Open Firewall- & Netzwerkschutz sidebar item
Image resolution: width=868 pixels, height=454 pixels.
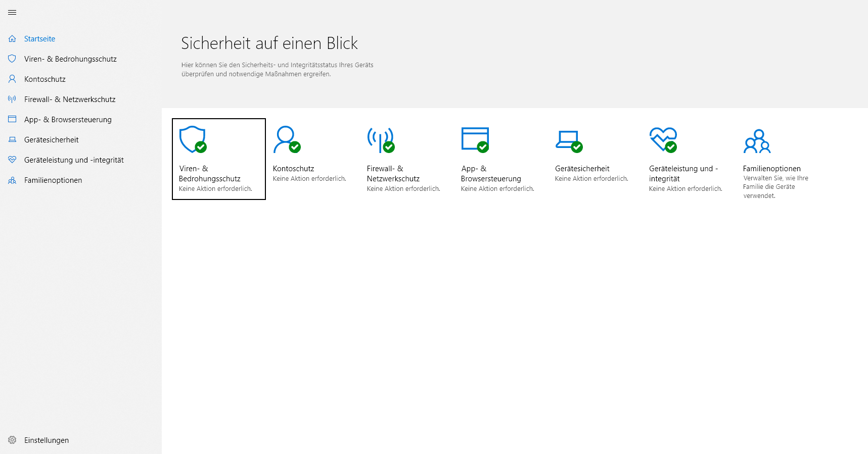70,99
